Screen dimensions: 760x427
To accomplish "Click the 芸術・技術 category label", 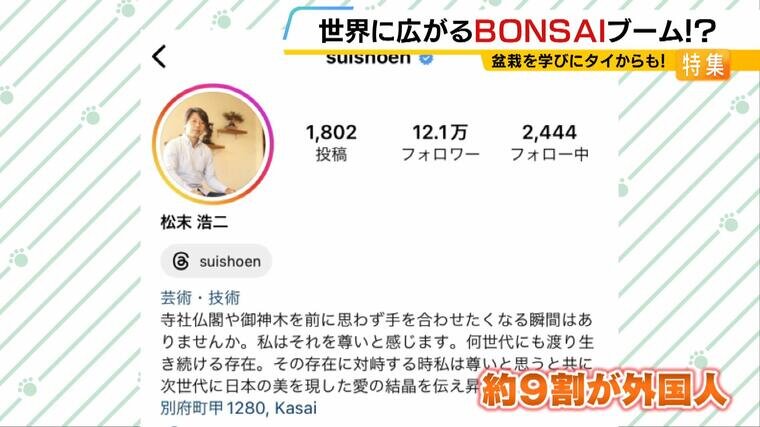I will [200, 298].
